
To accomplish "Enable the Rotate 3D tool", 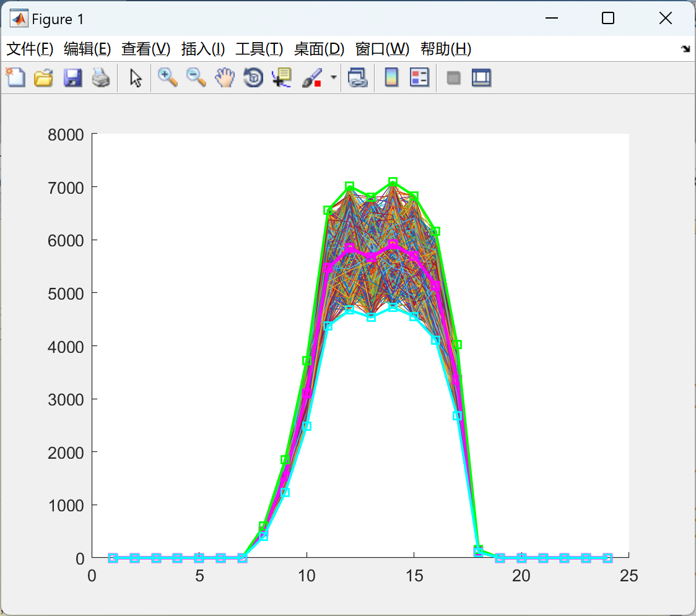I will click(x=253, y=77).
